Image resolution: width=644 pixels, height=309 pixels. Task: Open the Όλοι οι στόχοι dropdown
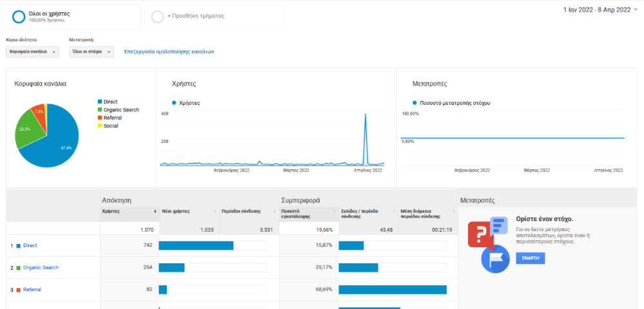click(x=91, y=51)
